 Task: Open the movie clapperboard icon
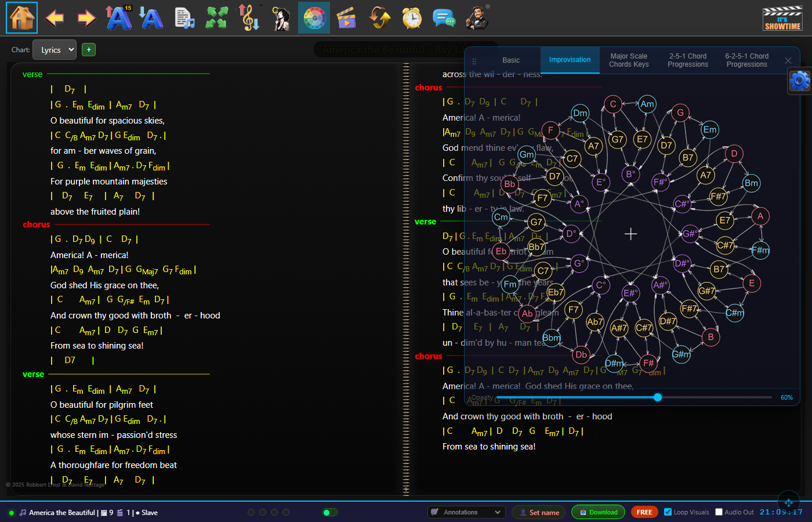(x=346, y=18)
